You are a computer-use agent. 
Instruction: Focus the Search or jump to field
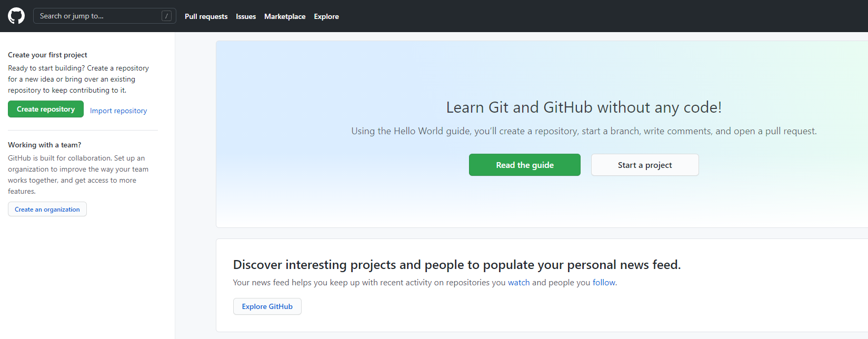(105, 16)
